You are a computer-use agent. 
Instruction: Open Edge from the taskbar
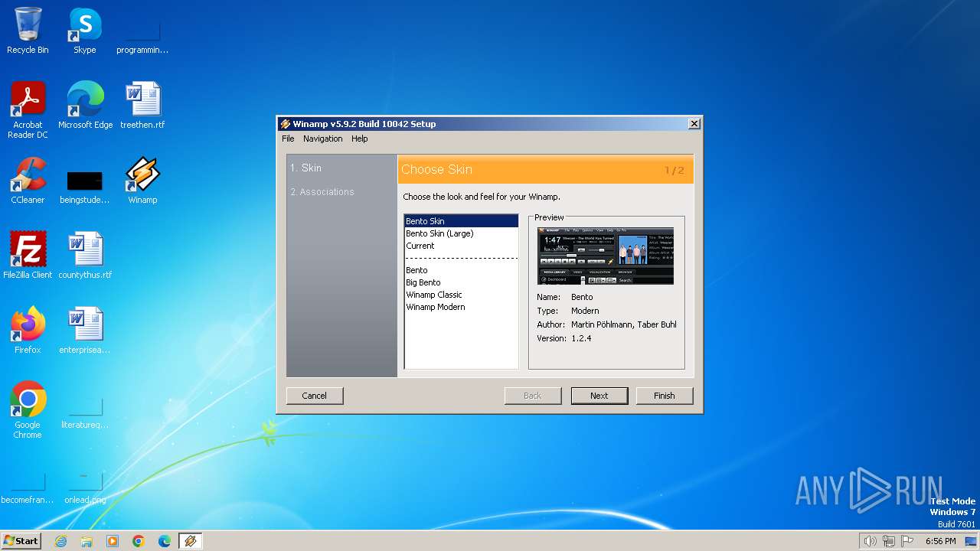(165, 541)
